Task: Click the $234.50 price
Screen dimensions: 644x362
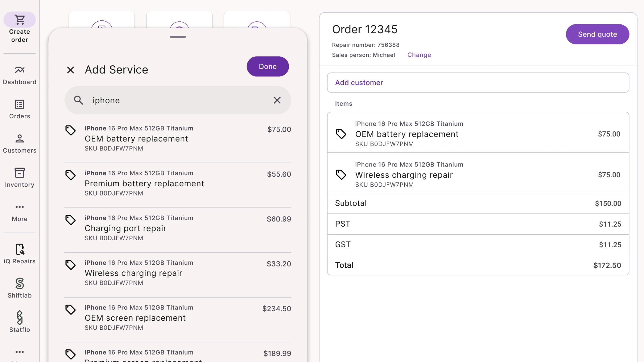Action: [x=277, y=309]
